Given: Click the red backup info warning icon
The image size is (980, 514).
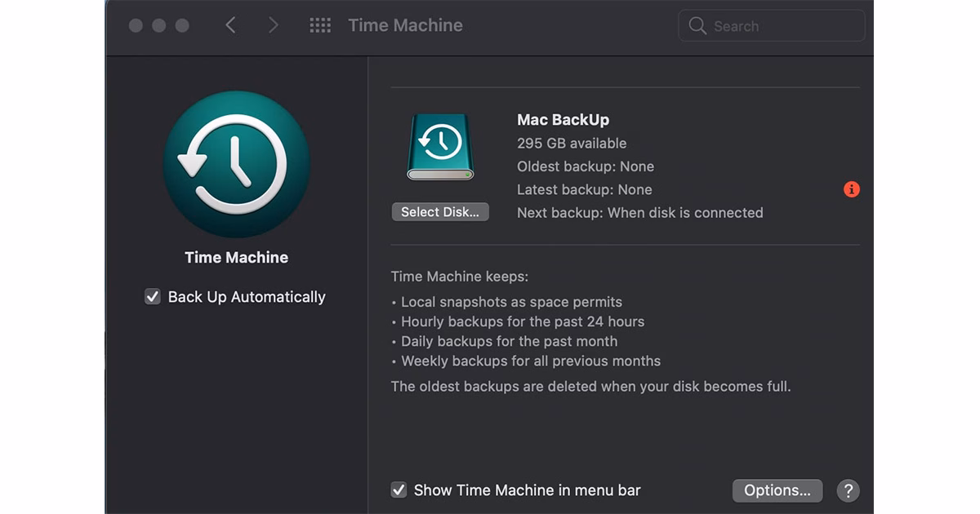Looking at the screenshot, I should pos(852,189).
